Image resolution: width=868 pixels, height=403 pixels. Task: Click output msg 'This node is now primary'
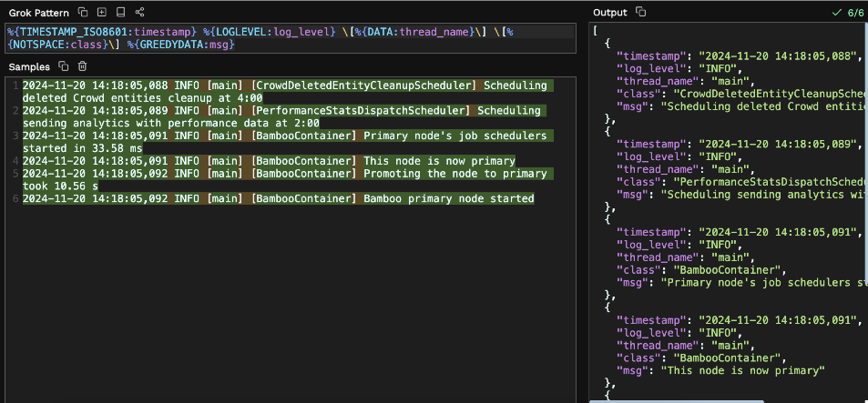point(743,370)
